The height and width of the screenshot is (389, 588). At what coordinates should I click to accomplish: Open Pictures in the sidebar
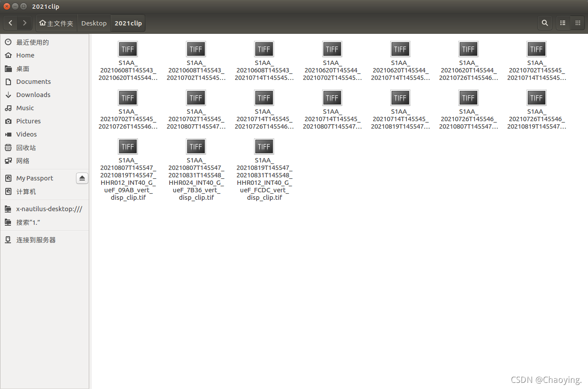coord(44,121)
